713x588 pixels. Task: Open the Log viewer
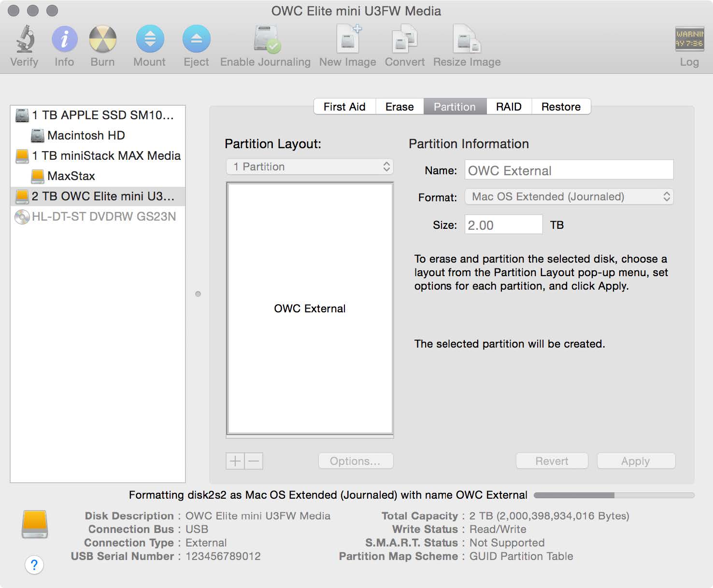688,43
